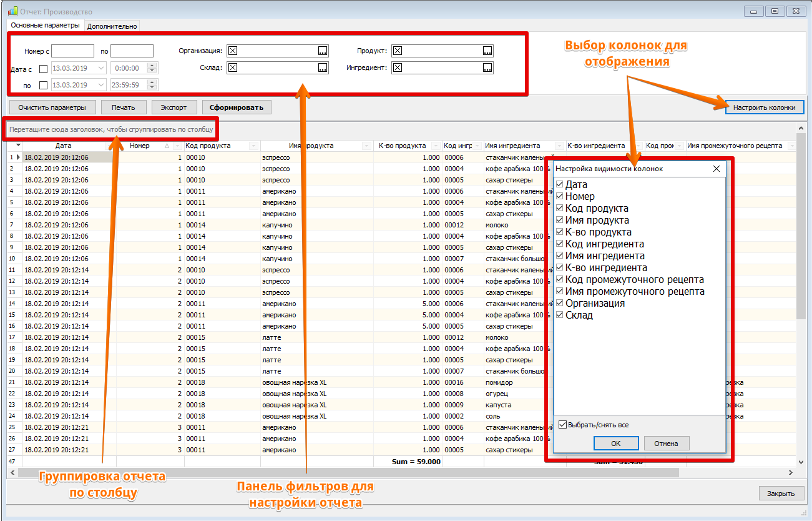The image size is (812, 521).
Task: Click the Экспорт button
Action: point(174,107)
